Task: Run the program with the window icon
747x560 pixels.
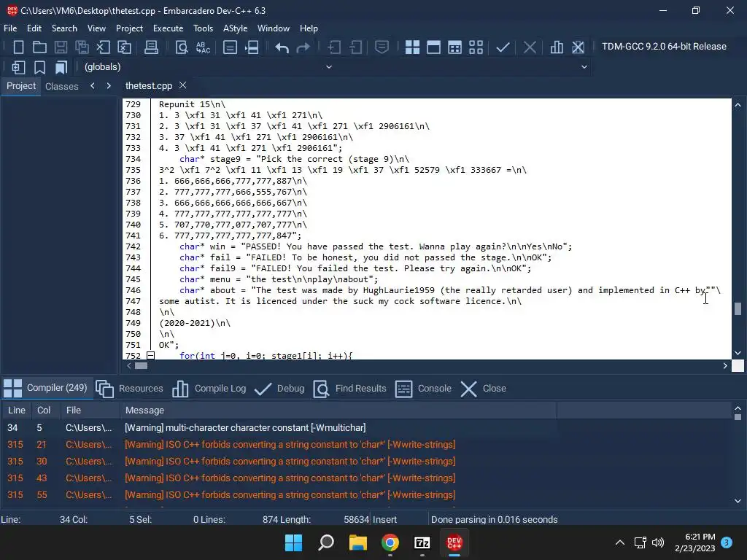Action: (433, 47)
